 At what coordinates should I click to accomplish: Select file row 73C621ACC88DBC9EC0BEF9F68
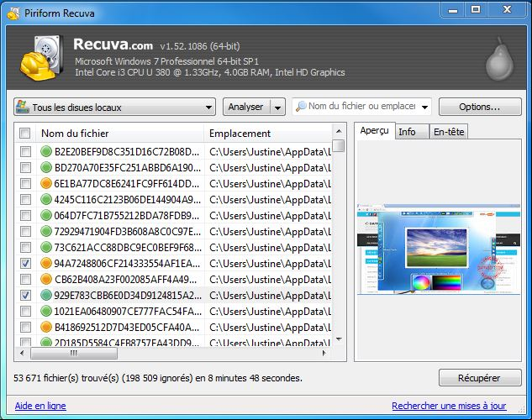pyautogui.click(x=173, y=247)
